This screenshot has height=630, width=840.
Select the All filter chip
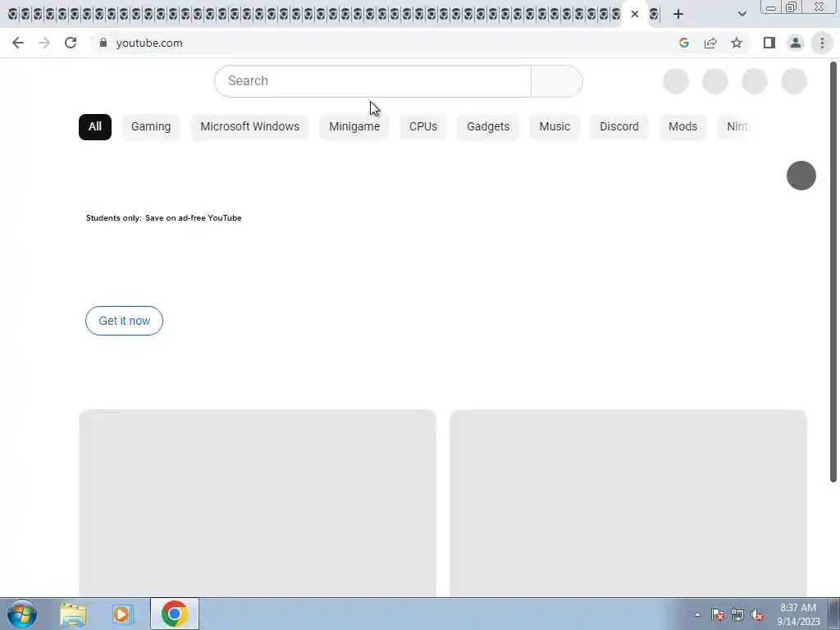pos(95,127)
